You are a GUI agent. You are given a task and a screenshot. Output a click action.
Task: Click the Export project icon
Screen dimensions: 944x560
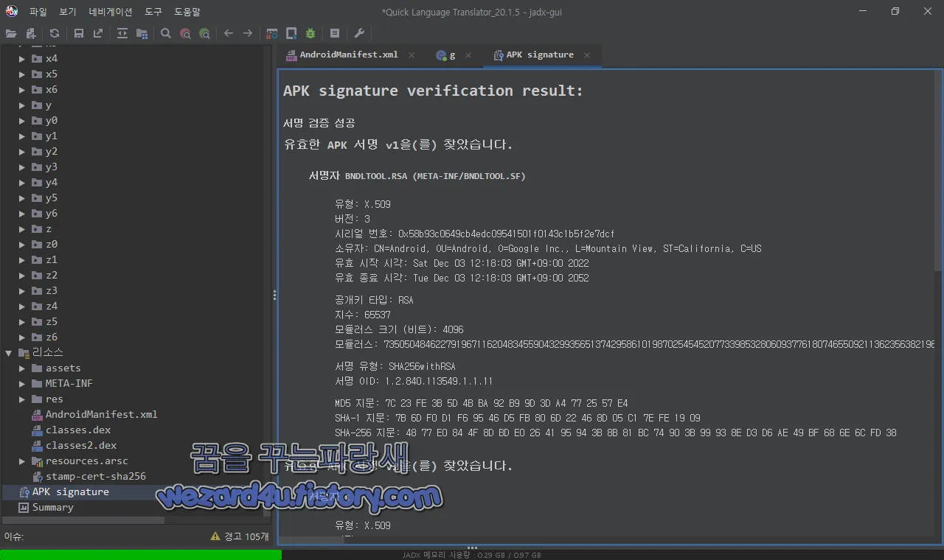(98, 33)
